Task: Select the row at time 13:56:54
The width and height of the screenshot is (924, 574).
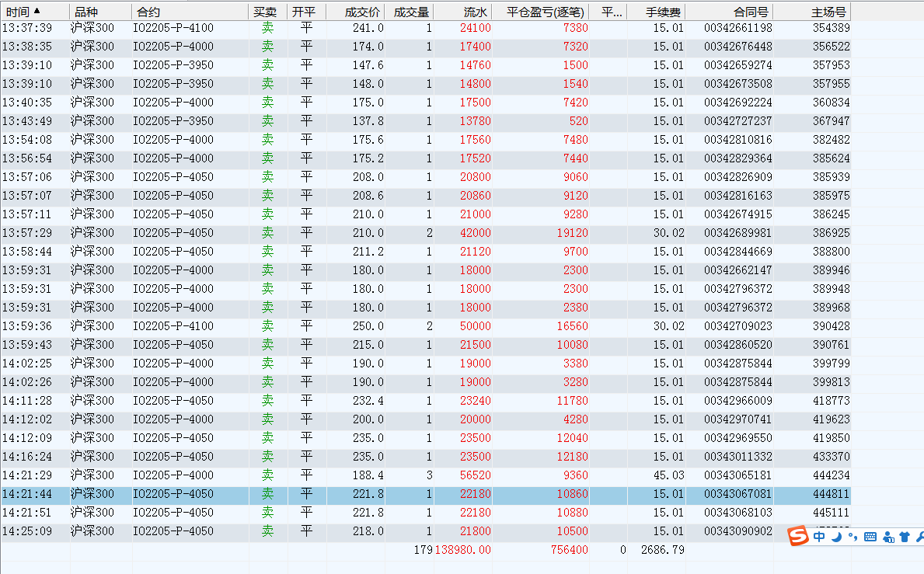Action: (425, 158)
